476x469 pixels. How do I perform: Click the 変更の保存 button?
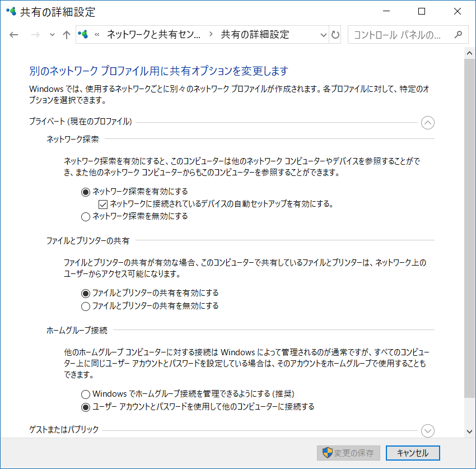348,453
